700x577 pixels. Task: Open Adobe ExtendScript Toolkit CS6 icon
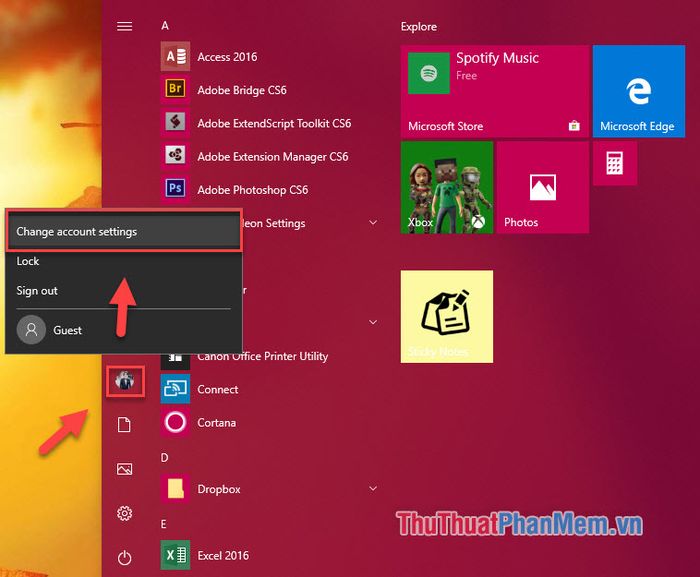(175, 123)
